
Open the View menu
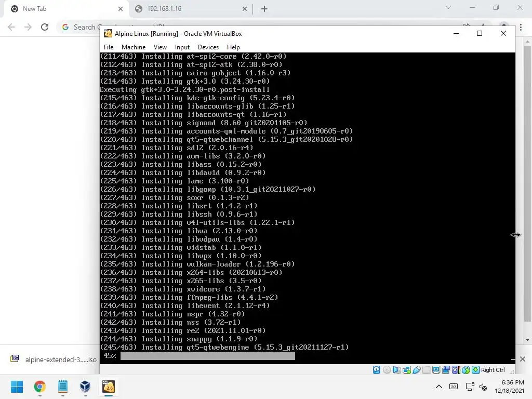coord(160,47)
